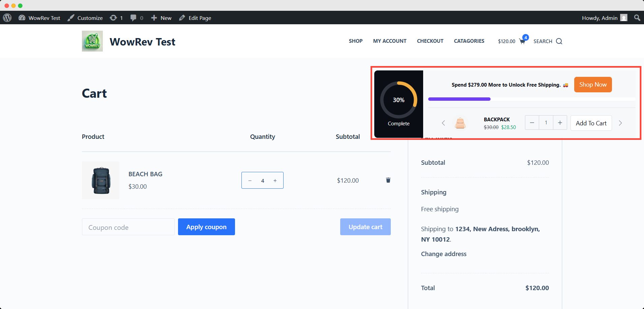Open the WowRev Test site title

point(142,42)
